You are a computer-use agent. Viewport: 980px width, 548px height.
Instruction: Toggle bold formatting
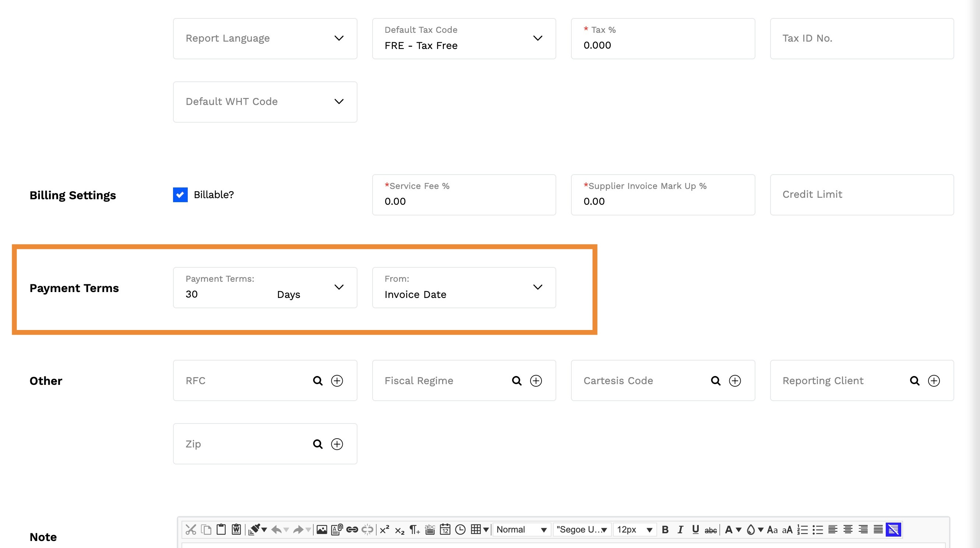(x=665, y=529)
